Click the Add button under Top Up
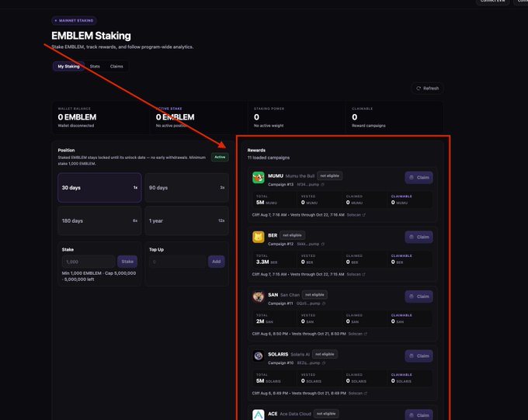The image size is (528, 420). tap(216, 262)
